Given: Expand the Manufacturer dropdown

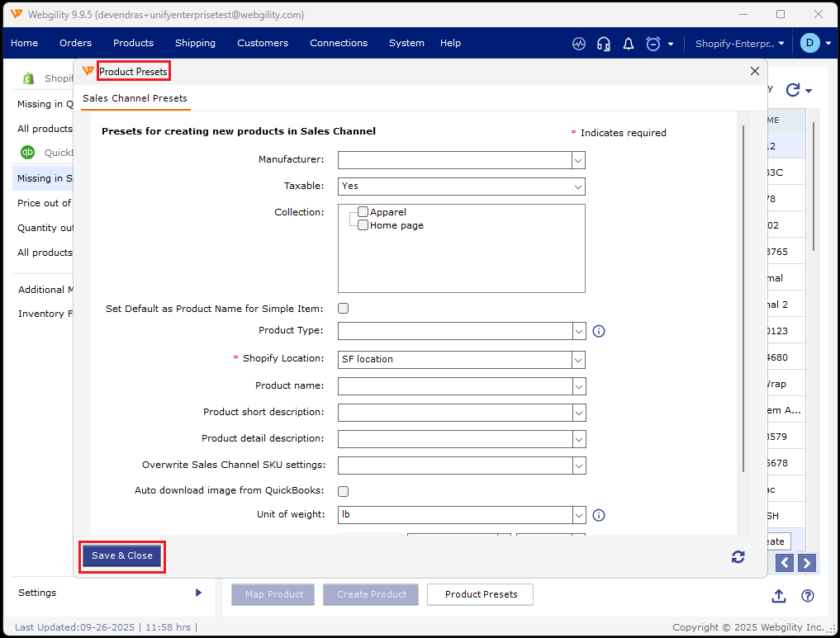Looking at the screenshot, I should pyautogui.click(x=578, y=160).
